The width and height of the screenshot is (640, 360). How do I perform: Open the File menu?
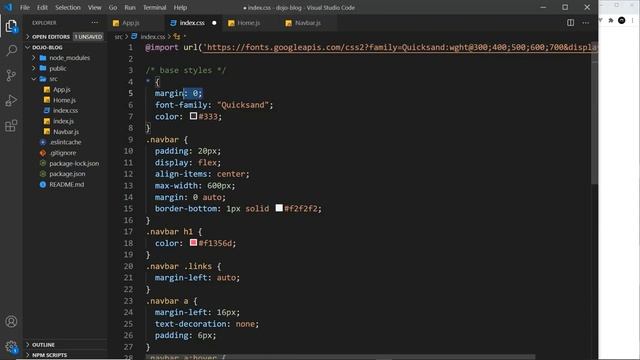click(25, 7)
